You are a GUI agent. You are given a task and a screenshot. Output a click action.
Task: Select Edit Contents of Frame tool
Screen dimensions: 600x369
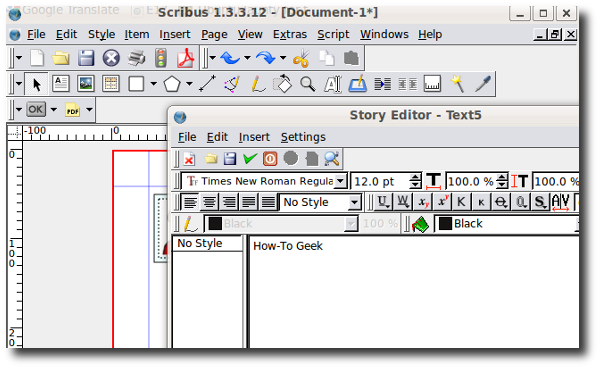point(333,83)
